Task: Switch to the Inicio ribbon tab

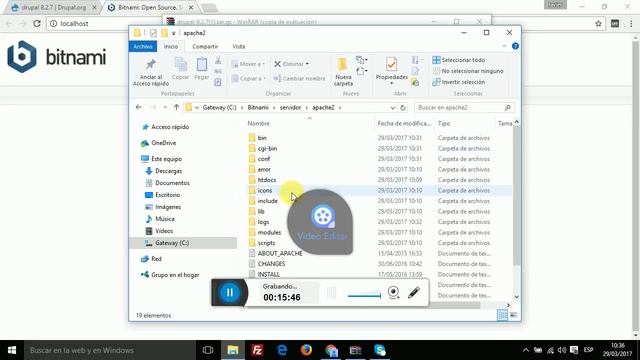Action: 171,47
